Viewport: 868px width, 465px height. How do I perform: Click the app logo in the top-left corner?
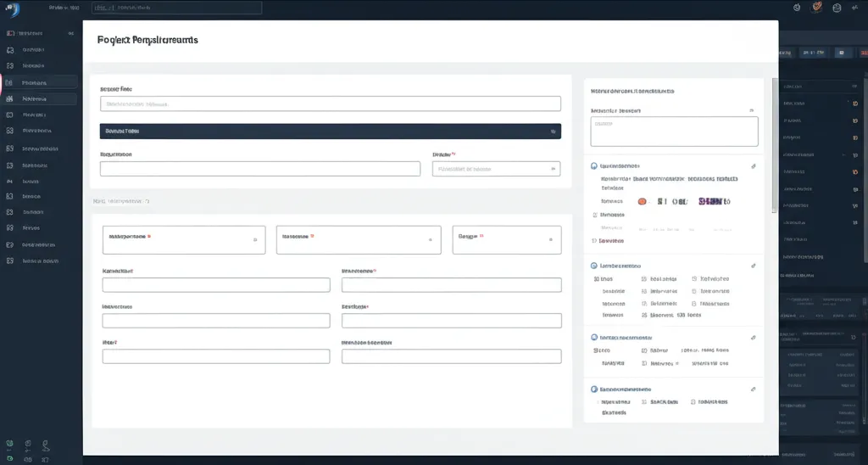pos(12,8)
